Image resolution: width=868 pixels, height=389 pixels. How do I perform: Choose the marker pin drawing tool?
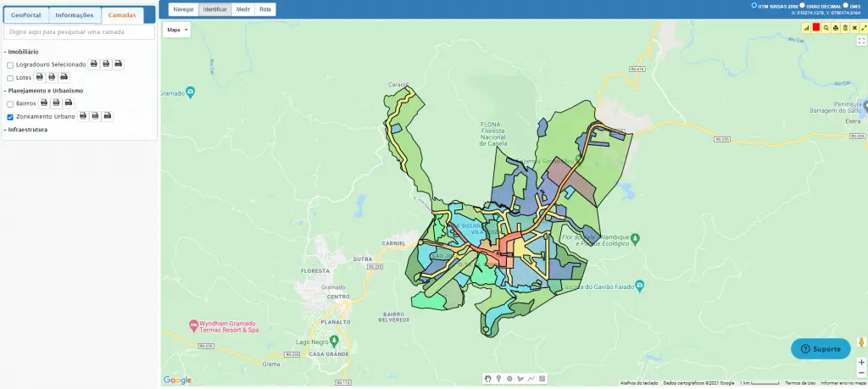coord(498,378)
